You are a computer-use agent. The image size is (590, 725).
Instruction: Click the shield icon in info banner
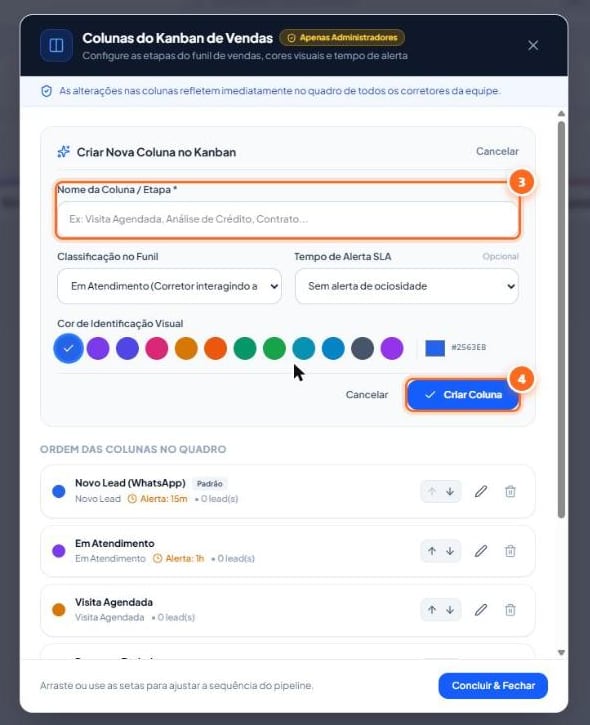click(47, 91)
